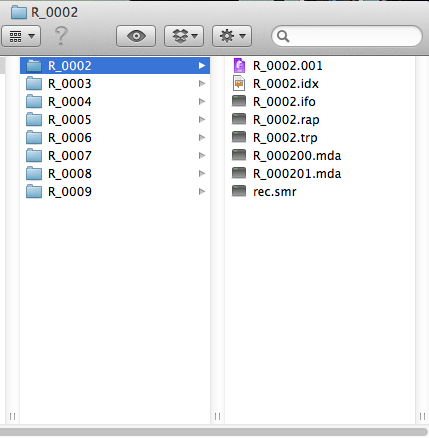The height and width of the screenshot is (438, 429).
Task: Click the gray icon of R_0002.trp
Action: coord(239,137)
